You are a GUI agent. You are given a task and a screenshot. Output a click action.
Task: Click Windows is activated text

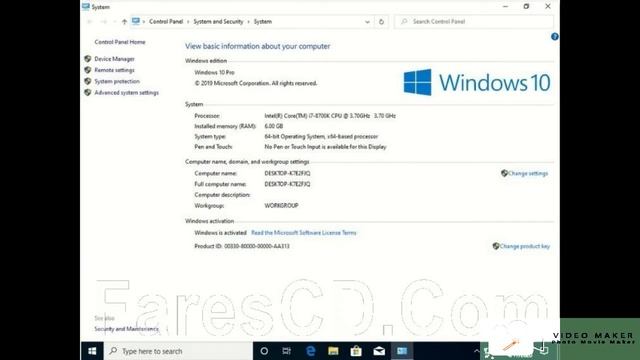[220, 233]
